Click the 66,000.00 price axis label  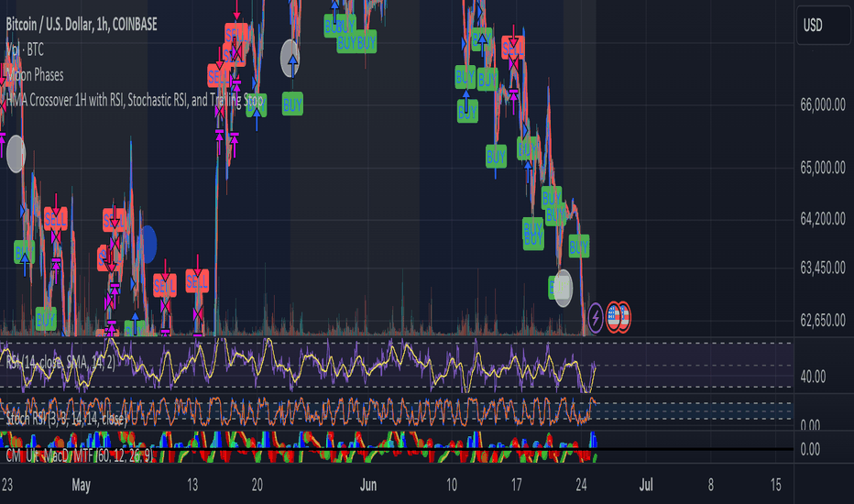[x=823, y=104]
